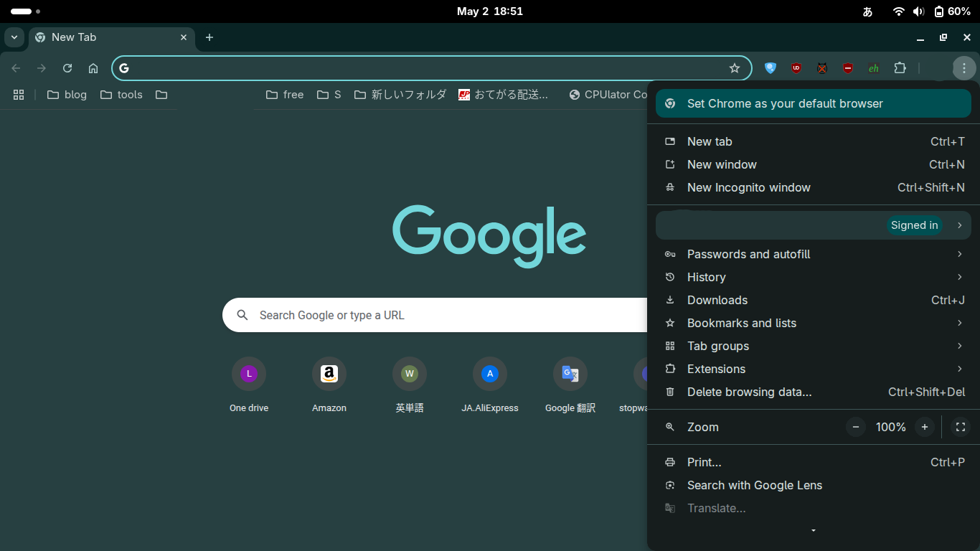Open the Activities pill in top bar
This screenshot has height=551, width=980.
pyautogui.click(x=25, y=11)
